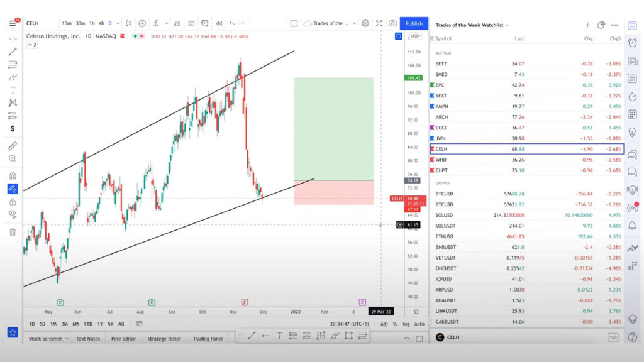The image size is (644, 362).
Task: Expand the timeframe interval dropdown
Action: click(118, 23)
